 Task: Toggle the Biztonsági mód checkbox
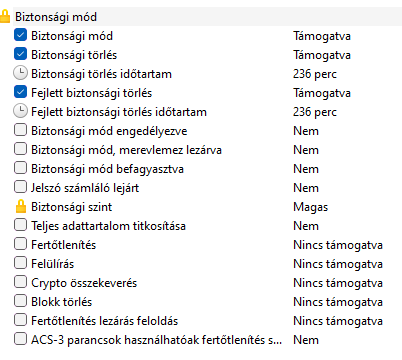[x=20, y=35]
